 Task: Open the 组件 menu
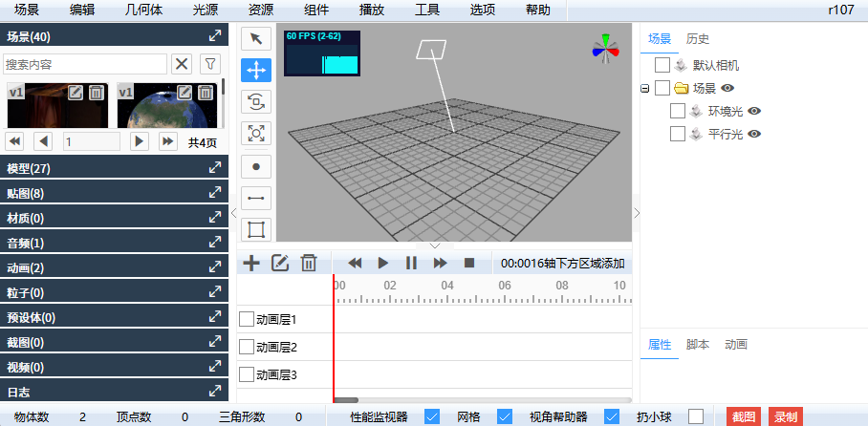(x=316, y=10)
